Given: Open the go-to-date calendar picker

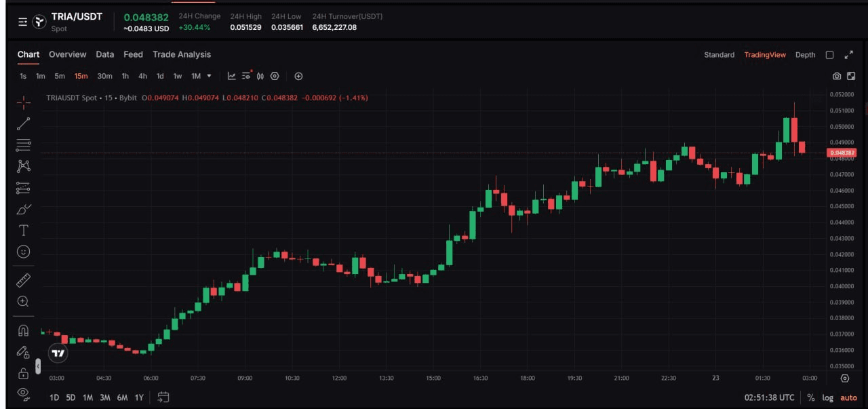Looking at the screenshot, I should click(x=163, y=397).
